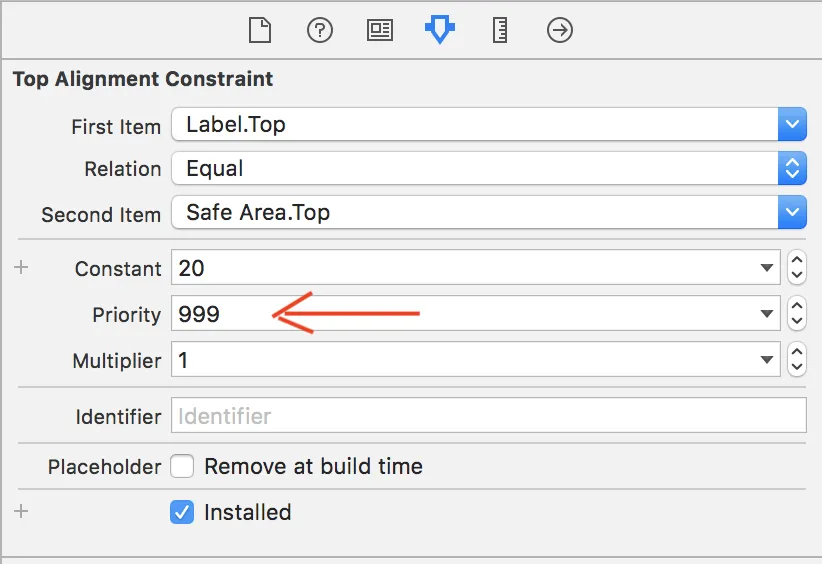Open the File inspector tab
This screenshot has width=822, height=564.
260,31
